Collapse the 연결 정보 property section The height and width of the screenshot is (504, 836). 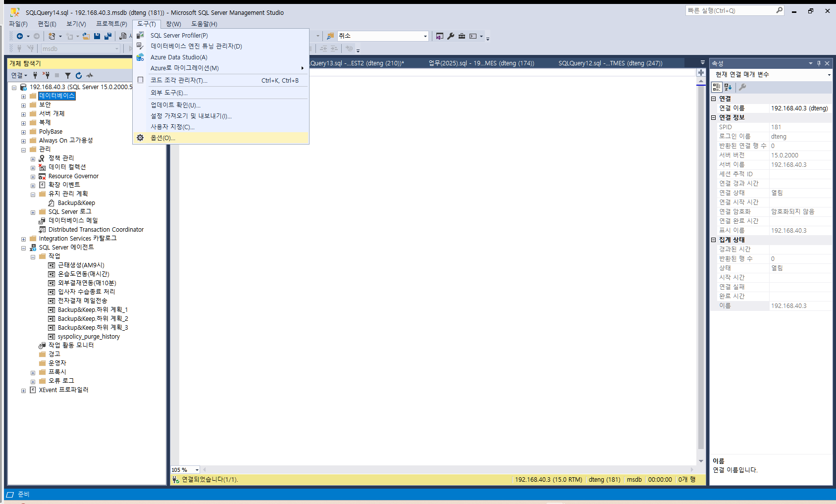714,118
